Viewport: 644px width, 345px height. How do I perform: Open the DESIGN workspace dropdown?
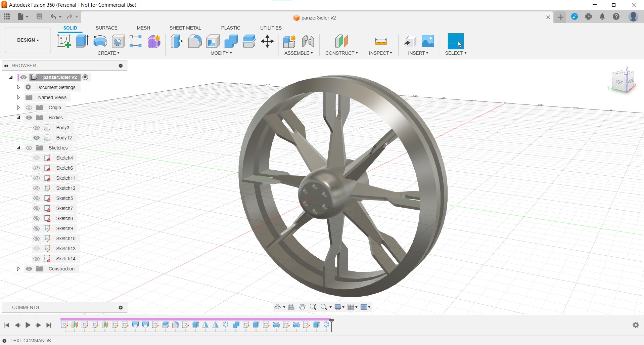pyautogui.click(x=28, y=40)
